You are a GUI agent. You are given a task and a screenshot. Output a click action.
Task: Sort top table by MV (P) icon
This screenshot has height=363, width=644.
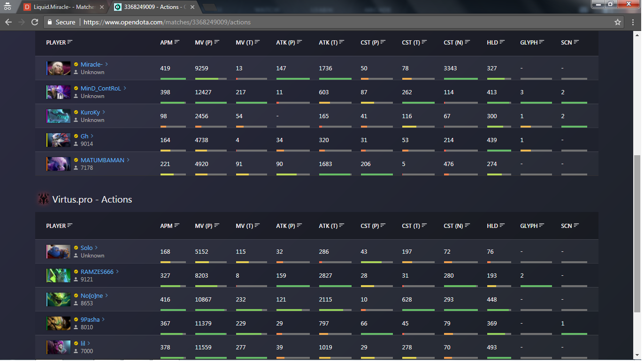pyautogui.click(x=217, y=42)
